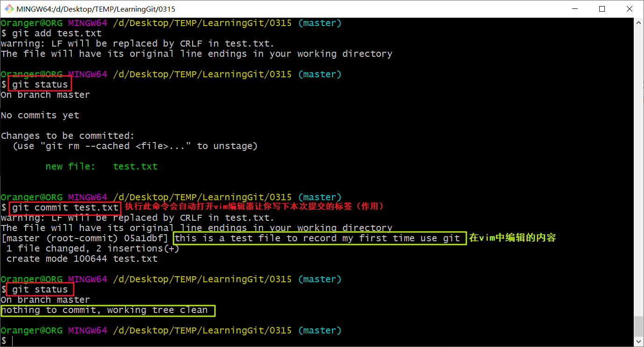Screen dimensions: 644x347
Task: Click the 'git commit test.txt' command
Action: pos(65,208)
